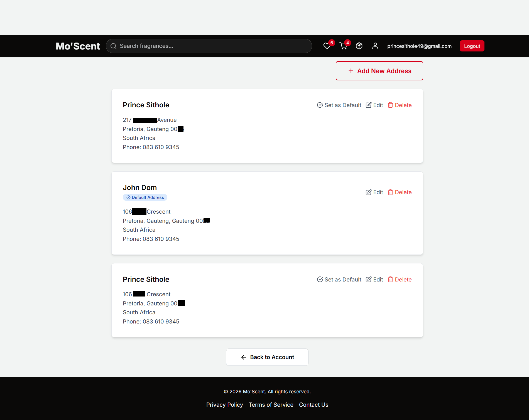
Task: Open the user account icon
Action: point(375,46)
